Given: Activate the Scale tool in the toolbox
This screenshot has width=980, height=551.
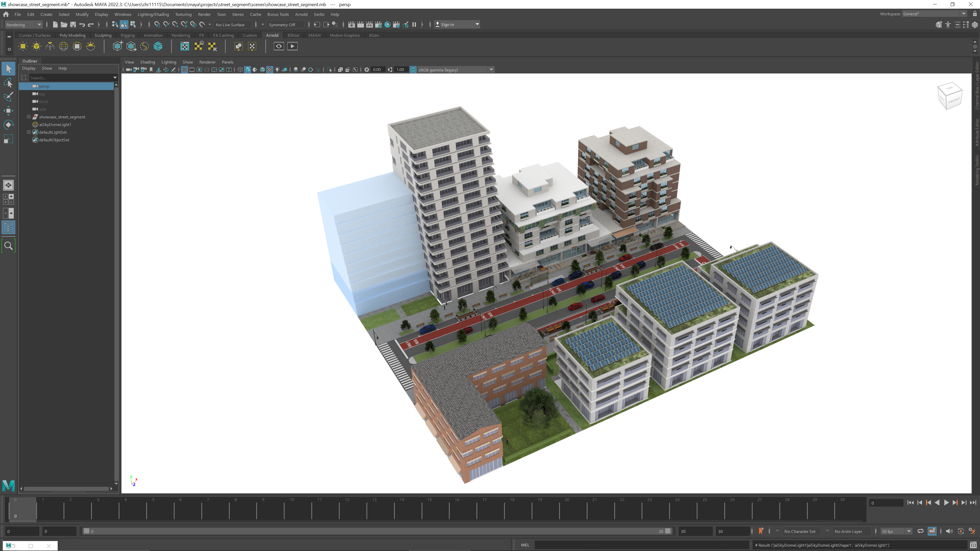Looking at the screenshot, I should pos(8,139).
